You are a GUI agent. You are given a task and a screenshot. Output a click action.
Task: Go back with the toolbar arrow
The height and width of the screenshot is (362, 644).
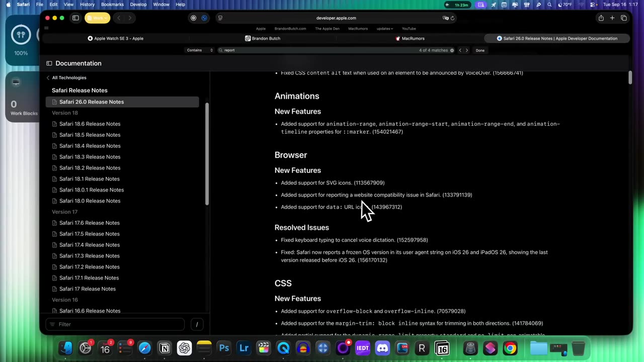click(119, 18)
